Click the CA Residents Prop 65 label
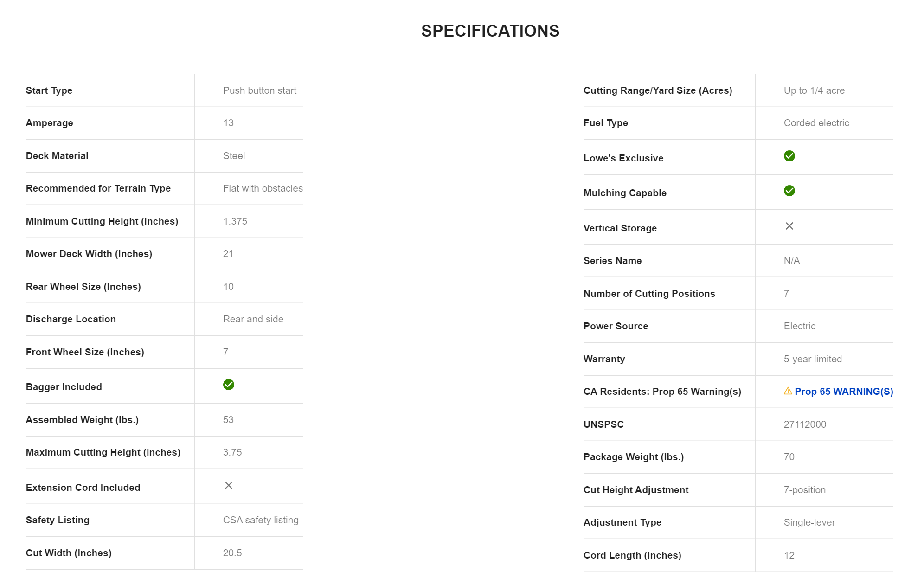The height and width of the screenshot is (585, 924). tap(662, 392)
